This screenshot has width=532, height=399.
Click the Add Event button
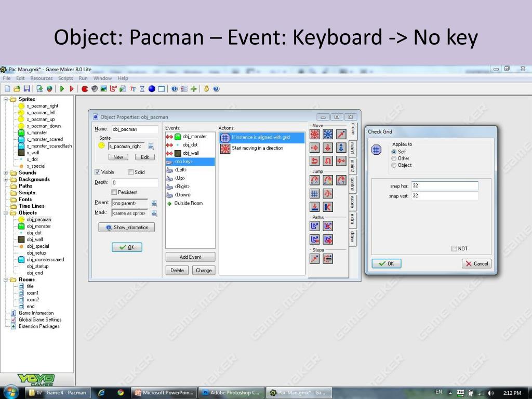click(x=190, y=257)
